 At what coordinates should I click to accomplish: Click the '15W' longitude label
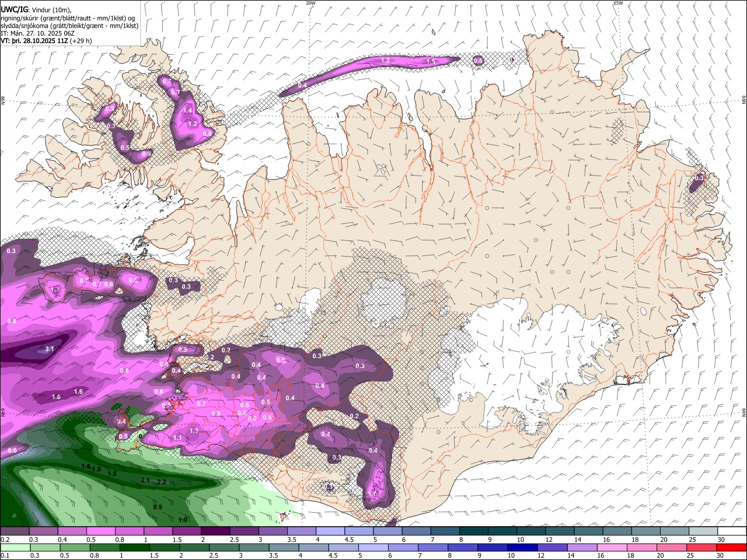click(x=618, y=3)
